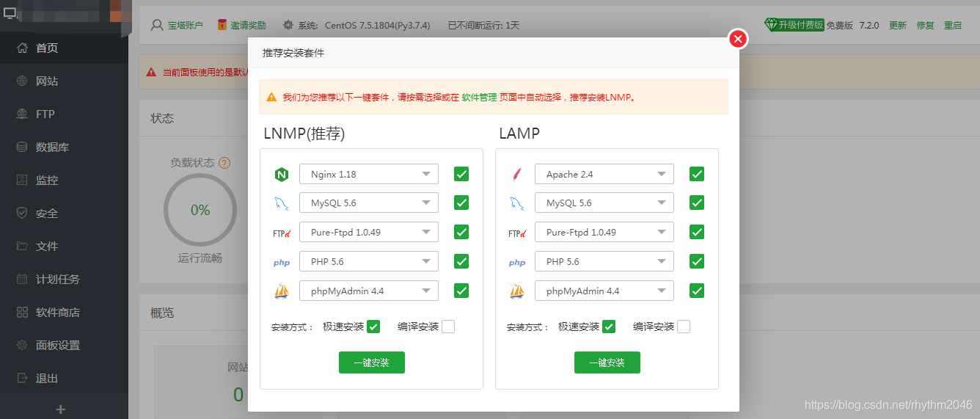Uncheck LNMP MySQL 5.6 checkbox
The width and height of the screenshot is (980, 419).
(461, 203)
